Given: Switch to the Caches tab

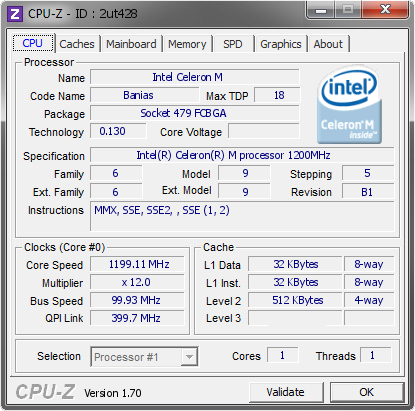Looking at the screenshot, I should 77,44.
